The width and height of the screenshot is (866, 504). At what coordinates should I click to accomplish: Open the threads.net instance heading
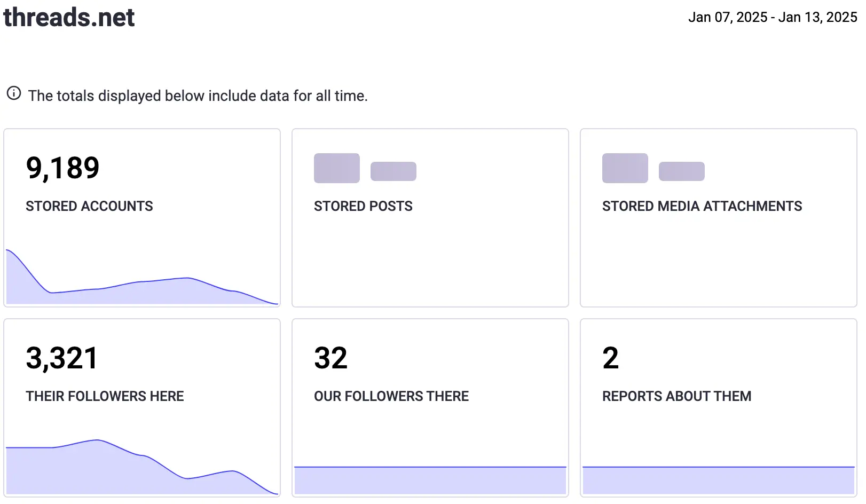tap(69, 17)
